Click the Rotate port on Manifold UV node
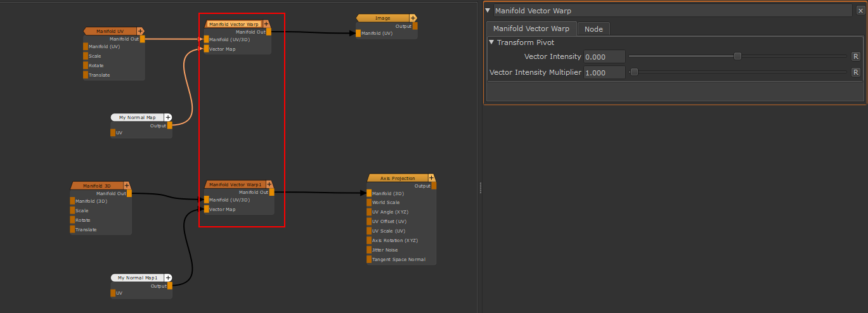This screenshot has height=313, width=868. point(86,65)
